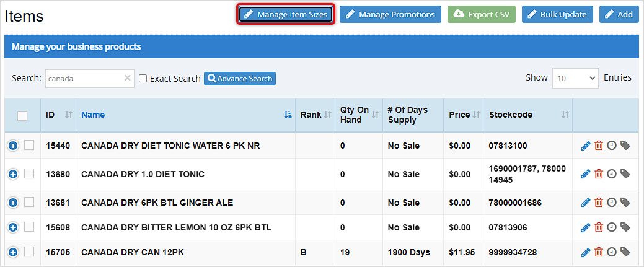Open Bulk Update
The width and height of the screenshot is (644, 267).
[557, 14]
